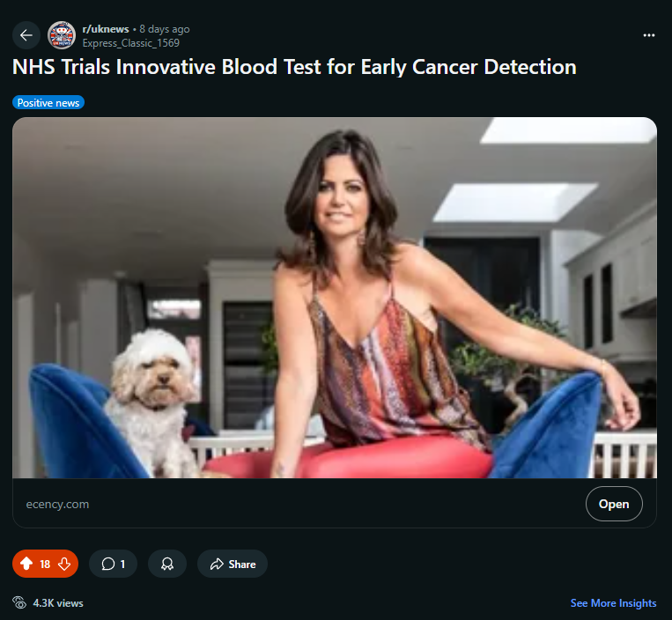Viewport: 672px width, 620px height.
Task: View Express_Classic_1569 user profile
Action: (x=130, y=43)
